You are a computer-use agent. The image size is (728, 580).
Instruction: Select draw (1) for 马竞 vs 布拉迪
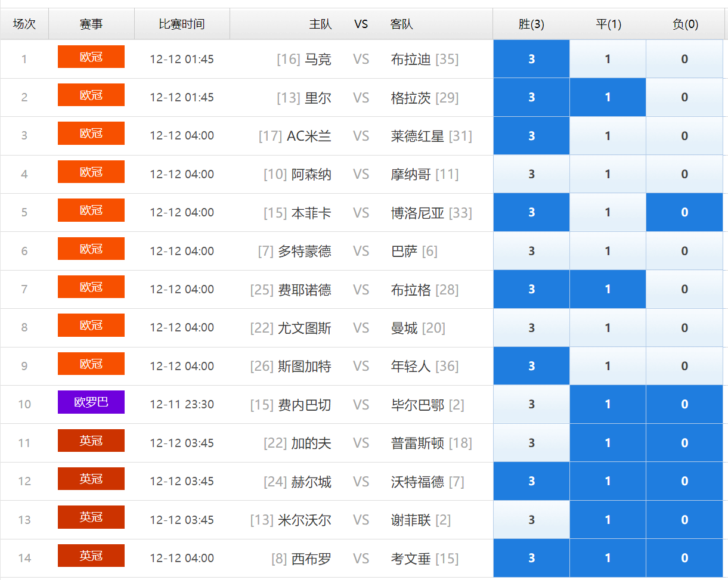tap(608, 59)
